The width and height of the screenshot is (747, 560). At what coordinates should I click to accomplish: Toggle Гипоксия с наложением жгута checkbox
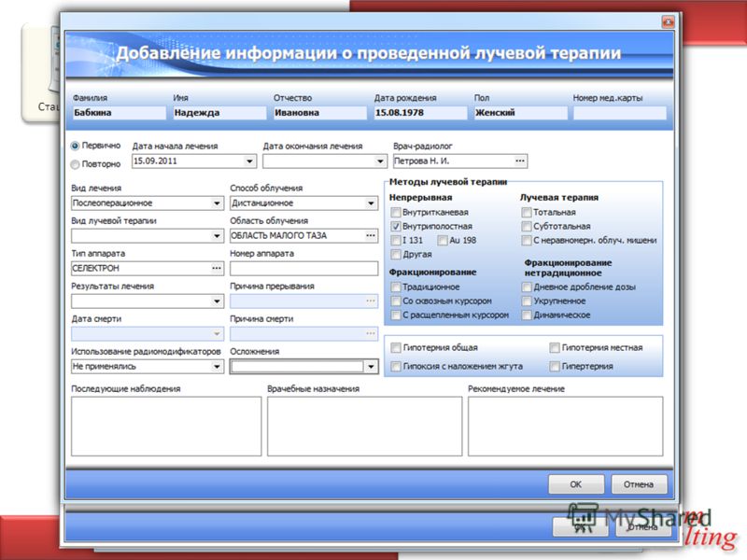click(395, 367)
